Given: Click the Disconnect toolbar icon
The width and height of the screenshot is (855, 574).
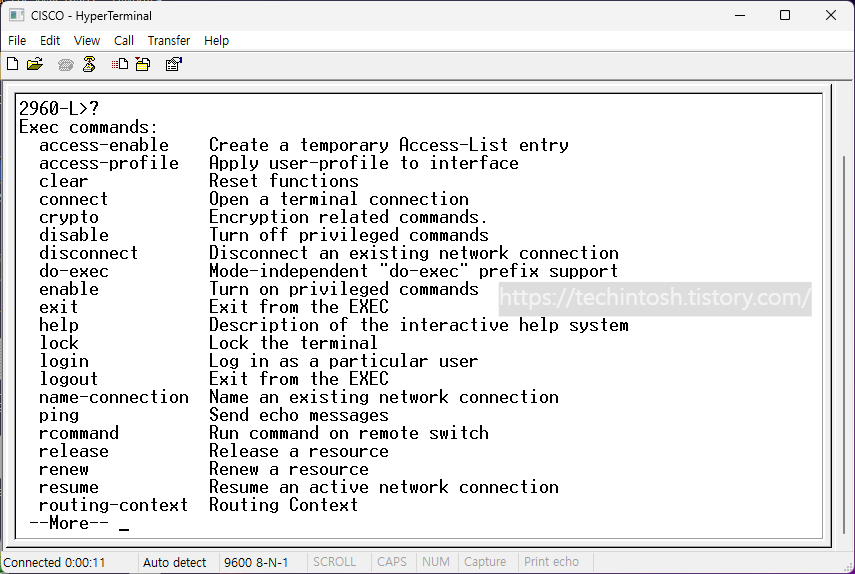Looking at the screenshot, I should tap(89, 64).
